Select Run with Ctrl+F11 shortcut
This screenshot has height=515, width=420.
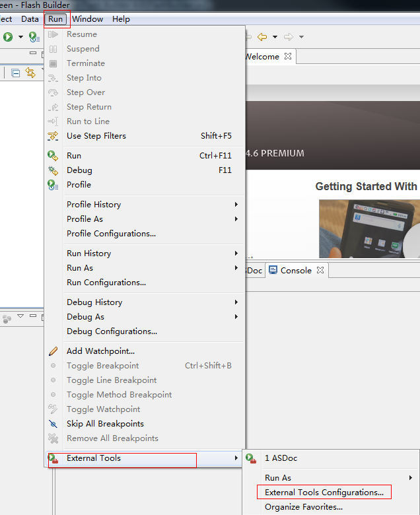(x=145, y=156)
